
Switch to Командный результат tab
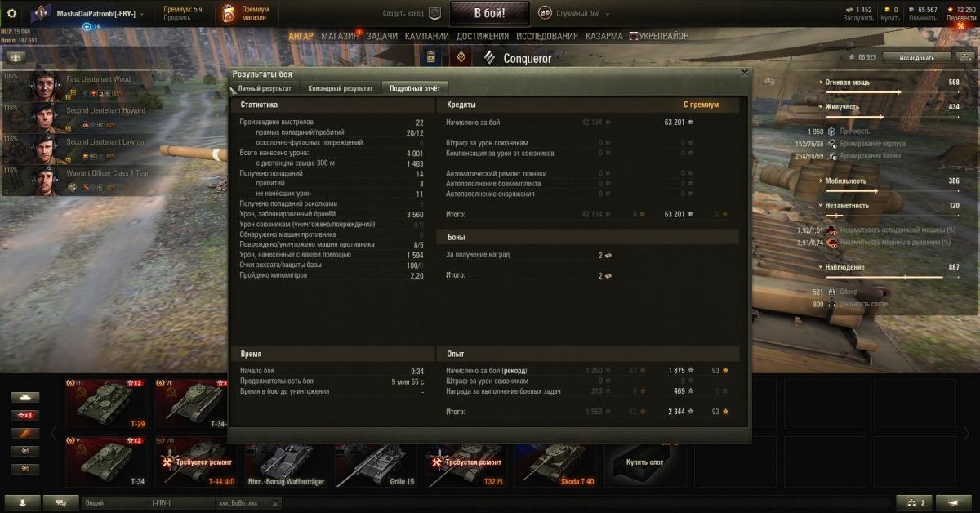[x=341, y=88]
